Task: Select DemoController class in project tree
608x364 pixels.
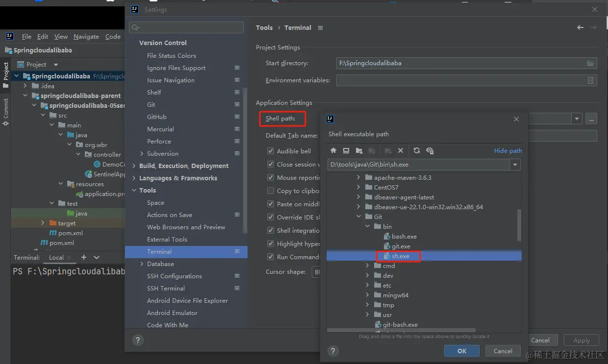Action: coord(109,164)
